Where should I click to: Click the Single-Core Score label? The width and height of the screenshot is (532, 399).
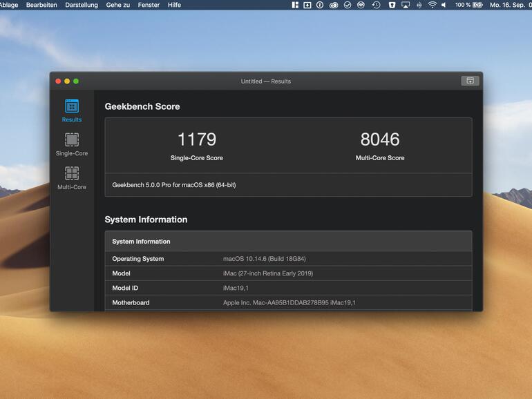[197, 157]
